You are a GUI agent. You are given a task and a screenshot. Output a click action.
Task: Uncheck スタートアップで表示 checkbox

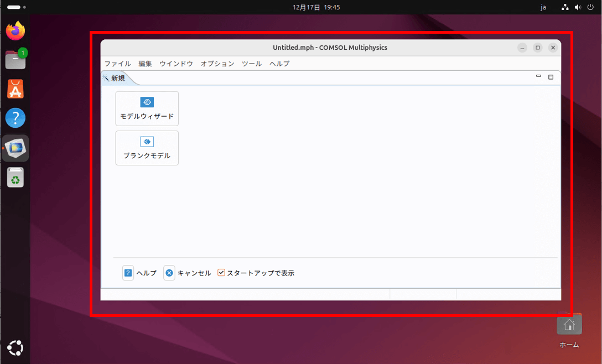click(x=221, y=273)
